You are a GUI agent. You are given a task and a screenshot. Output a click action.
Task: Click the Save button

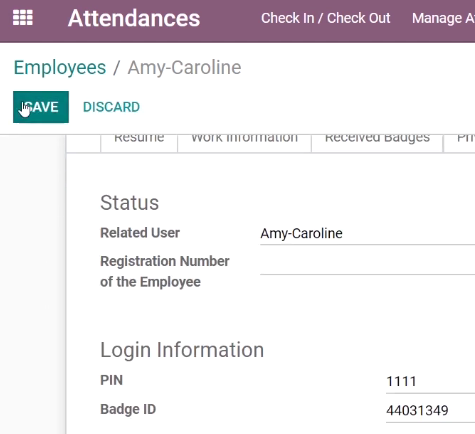pyautogui.click(x=41, y=107)
